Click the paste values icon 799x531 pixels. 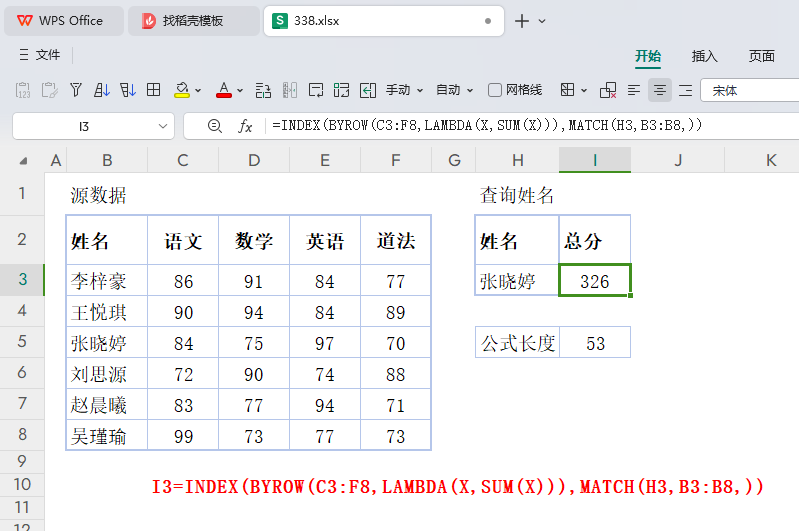tap(23, 90)
